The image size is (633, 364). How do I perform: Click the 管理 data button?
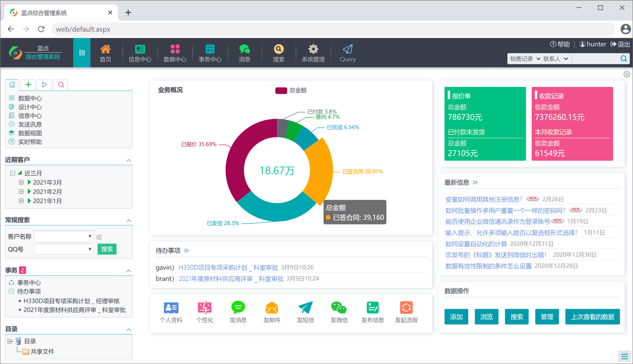tap(547, 317)
